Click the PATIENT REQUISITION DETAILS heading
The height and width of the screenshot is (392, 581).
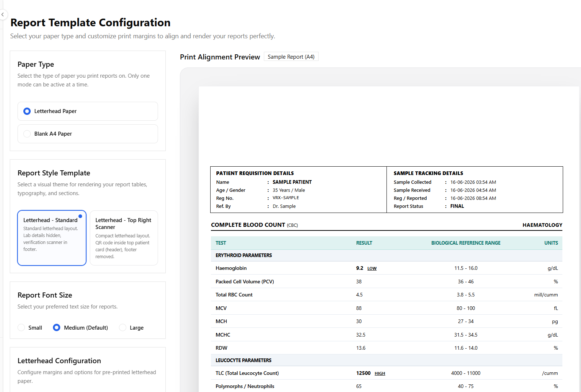click(255, 173)
